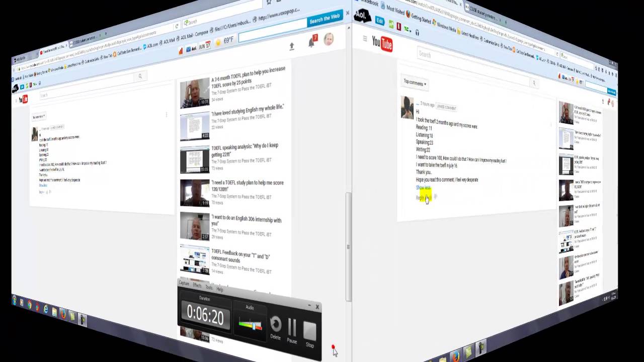Viewport: 644px width, 362px height.
Task: Expand the TC dropdown on AOL toolbar
Action: point(407,29)
